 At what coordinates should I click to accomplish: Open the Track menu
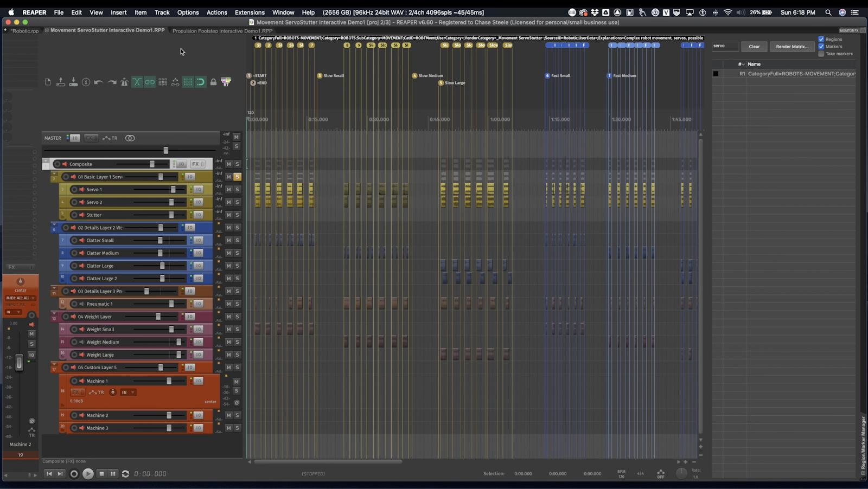(x=162, y=12)
